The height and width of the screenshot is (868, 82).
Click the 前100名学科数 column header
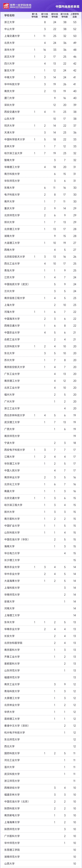pyautogui.click(x=65, y=16)
